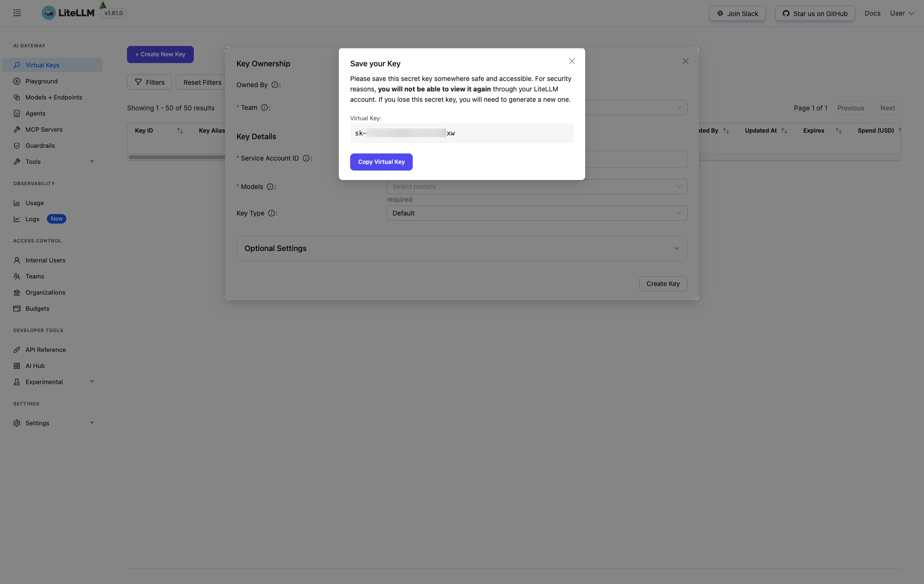The width and height of the screenshot is (924, 584).
Task: Expand the Optional Settings section
Action: click(x=462, y=248)
